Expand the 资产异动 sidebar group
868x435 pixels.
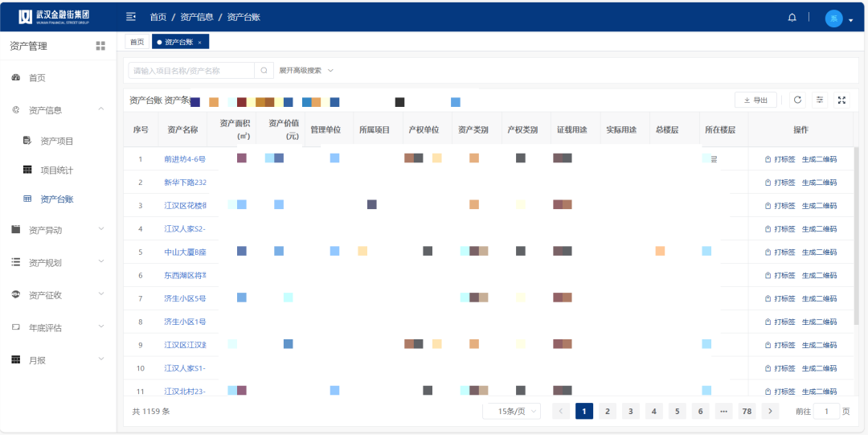[58, 230]
